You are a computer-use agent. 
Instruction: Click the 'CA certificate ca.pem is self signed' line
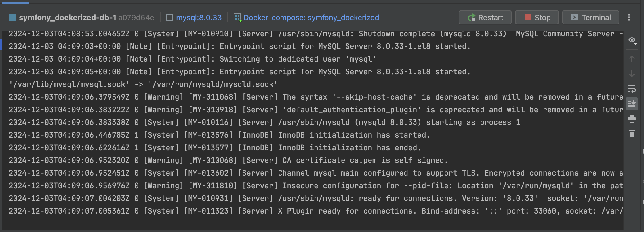(228, 160)
